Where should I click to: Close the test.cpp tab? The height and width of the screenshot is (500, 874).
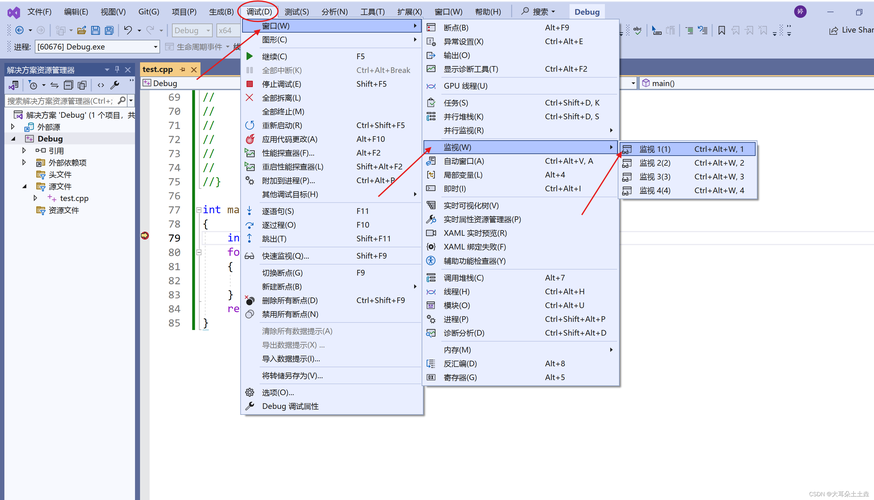(194, 70)
